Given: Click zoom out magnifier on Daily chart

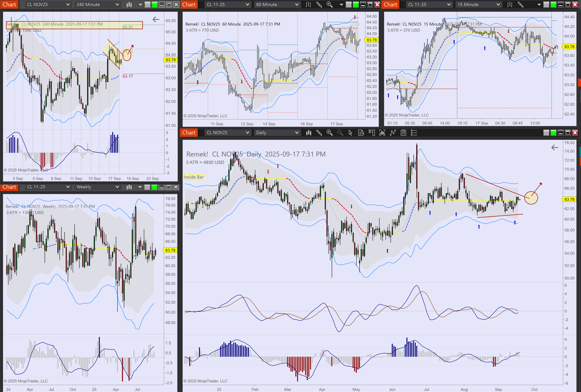Looking at the screenshot, I should [x=340, y=133].
